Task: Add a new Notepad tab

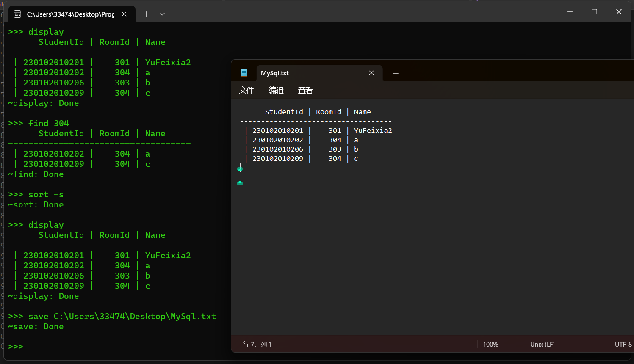Action: [396, 73]
